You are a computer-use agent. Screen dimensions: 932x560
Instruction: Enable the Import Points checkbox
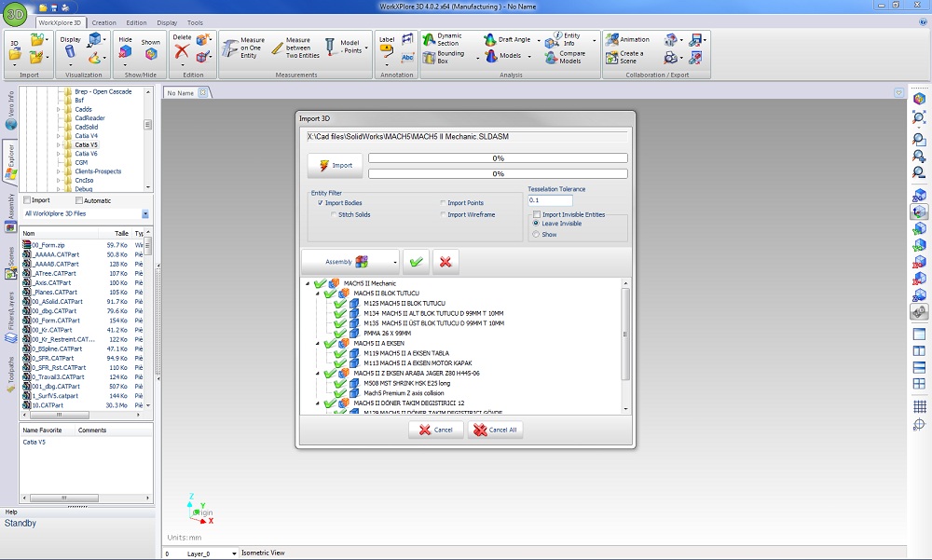pos(443,203)
